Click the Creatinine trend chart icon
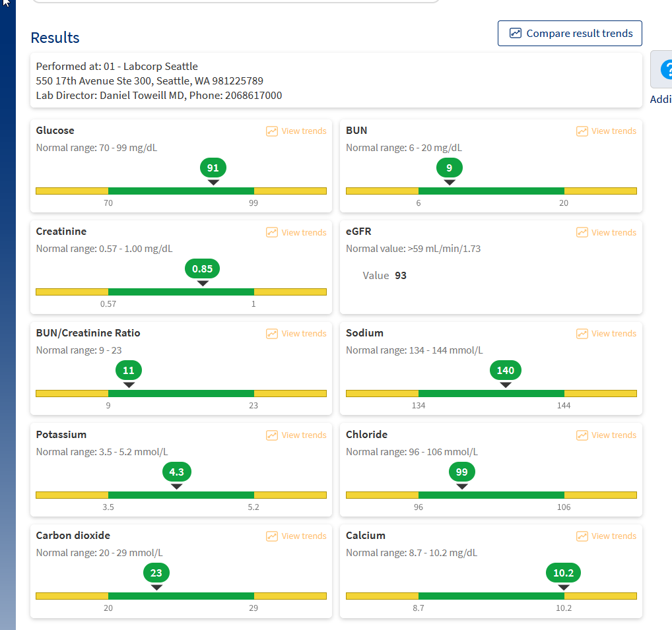Screen dimensions: 672x630 (272, 232)
